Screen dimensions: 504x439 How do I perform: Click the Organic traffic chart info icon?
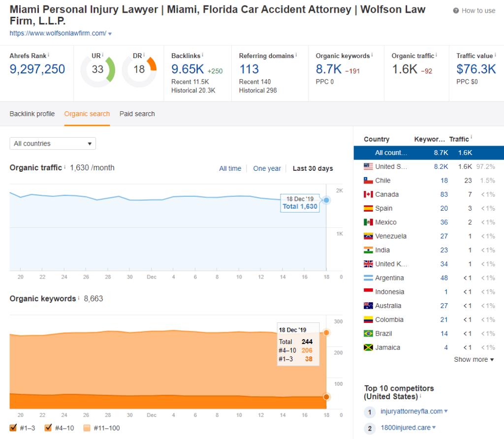coord(64,167)
